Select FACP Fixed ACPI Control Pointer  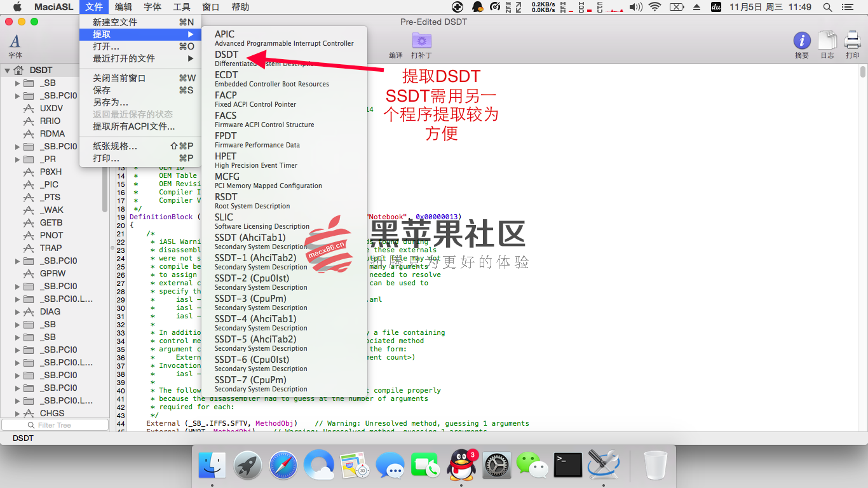[284, 99]
